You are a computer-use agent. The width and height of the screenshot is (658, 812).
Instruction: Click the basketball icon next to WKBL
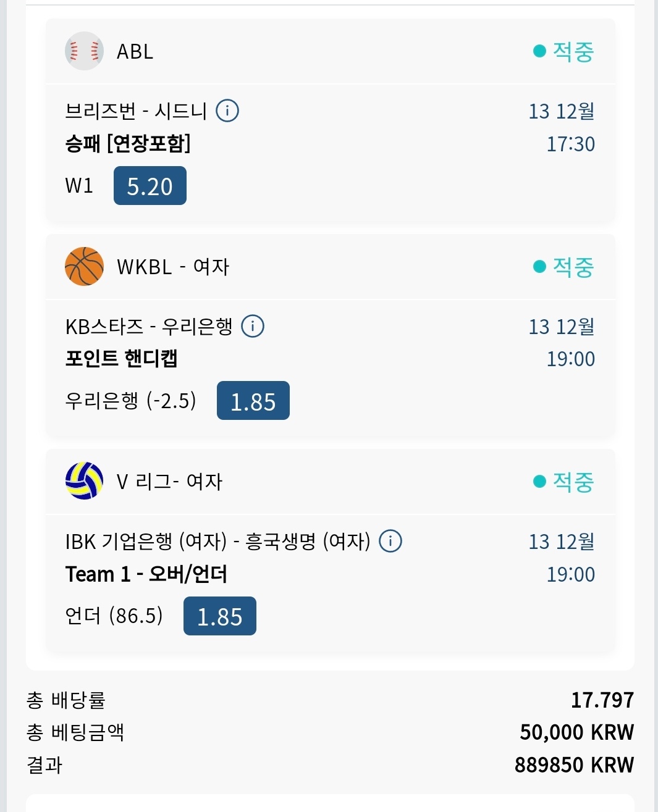click(x=84, y=267)
